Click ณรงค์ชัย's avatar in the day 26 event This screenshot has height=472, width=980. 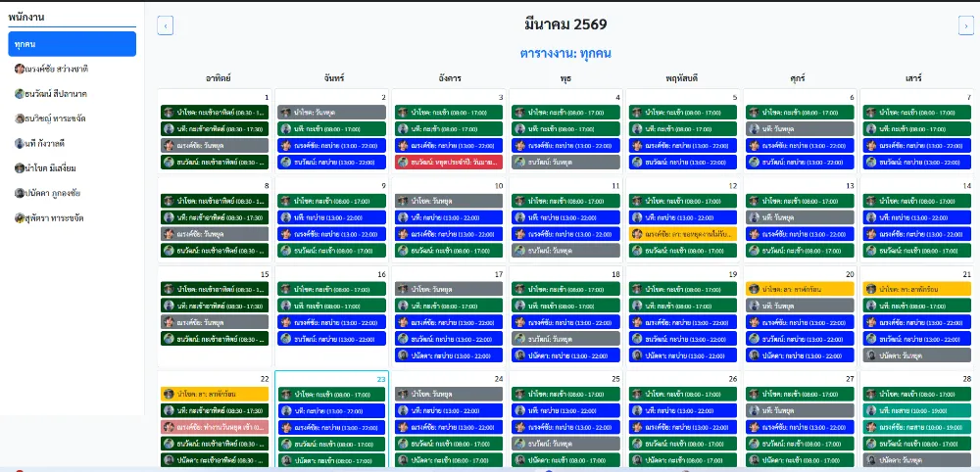pos(637,428)
